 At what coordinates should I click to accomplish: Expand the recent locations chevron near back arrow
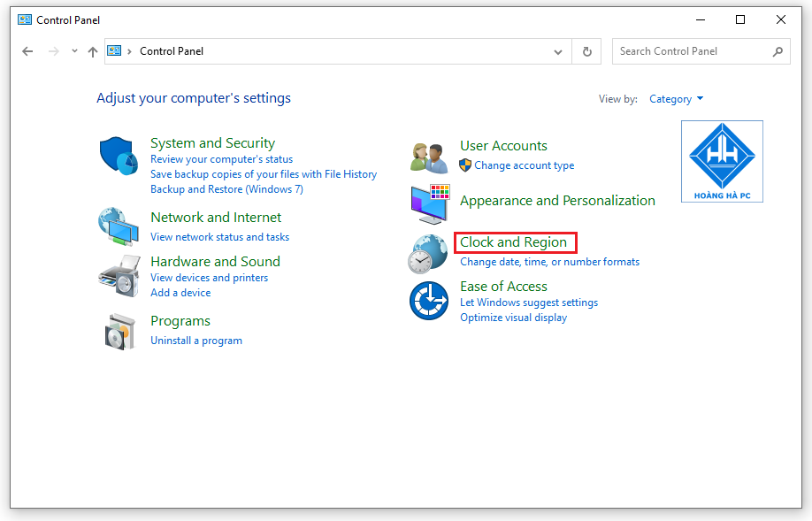pos(74,50)
